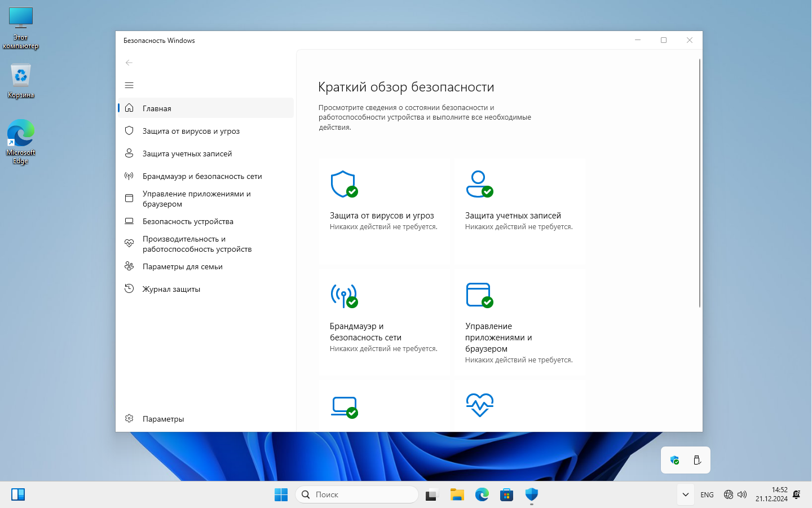Select the Корзина recycle bin desktop icon
The image size is (812, 508).
coord(21,81)
